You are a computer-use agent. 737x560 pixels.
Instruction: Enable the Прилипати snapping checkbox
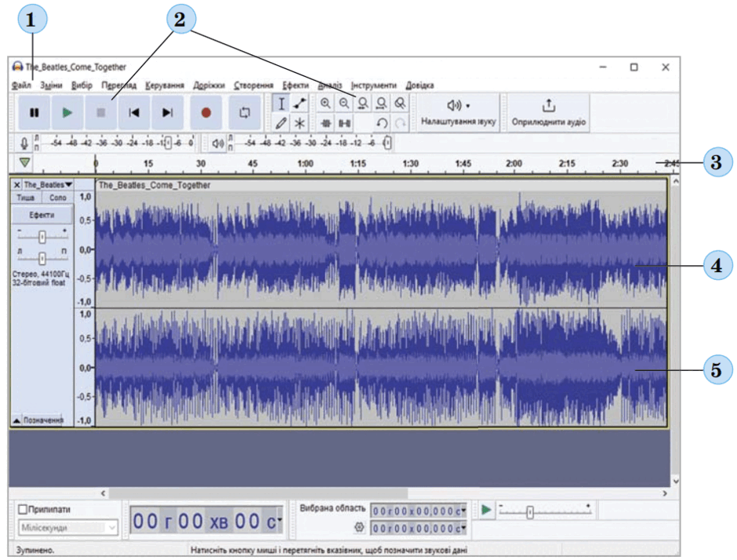(23, 509)
